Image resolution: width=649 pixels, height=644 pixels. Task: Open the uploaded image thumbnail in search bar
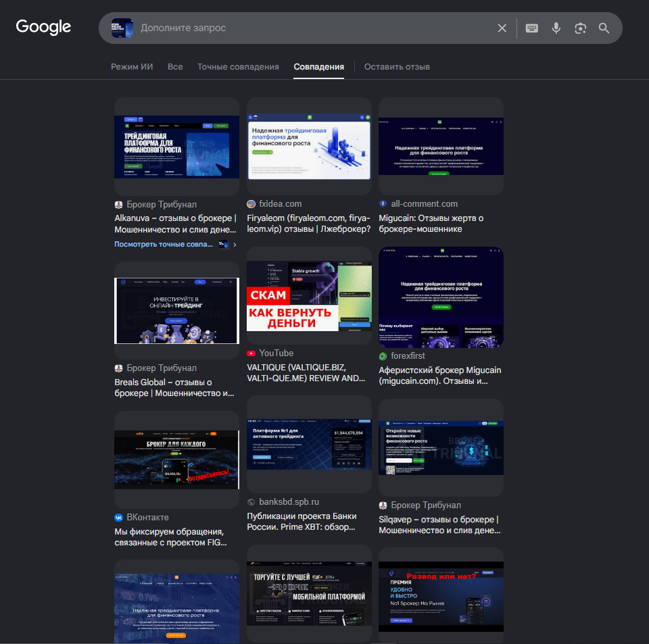[x=122, y=28]
